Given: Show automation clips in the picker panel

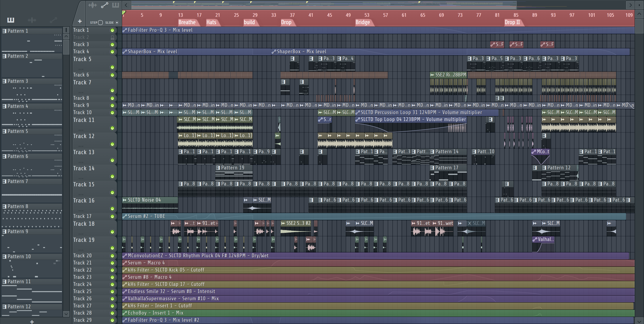Looking at the screenshot, I should [53, 20].
